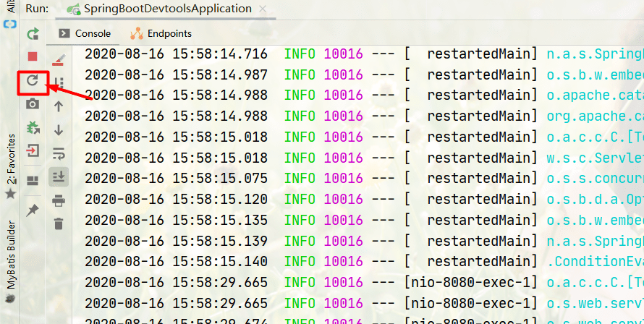Click the log timestamp 15:58:15.139
The image size is (644, 324).
tap(220, 241)
